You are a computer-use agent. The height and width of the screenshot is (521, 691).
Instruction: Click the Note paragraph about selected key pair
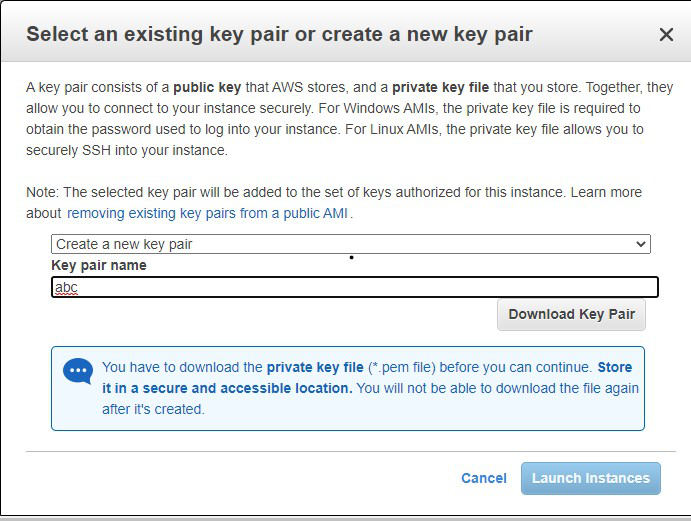[x=300, y=192]
